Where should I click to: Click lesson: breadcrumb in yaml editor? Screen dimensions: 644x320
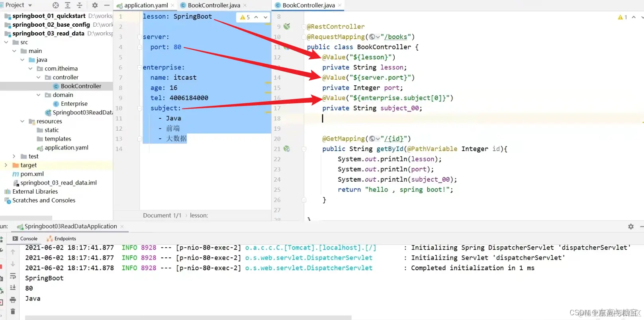pyautogui.click(x=199, y=215)
